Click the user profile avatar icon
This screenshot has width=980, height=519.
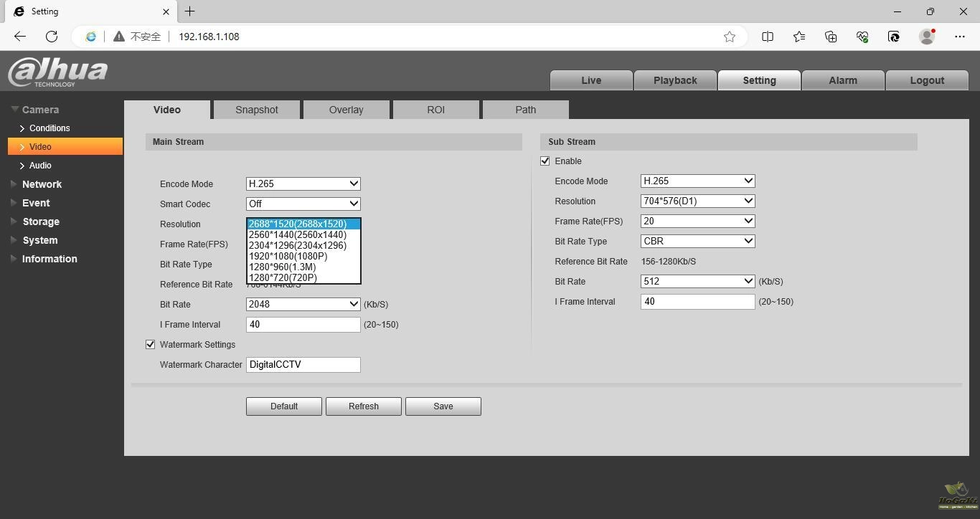[927, 37]
